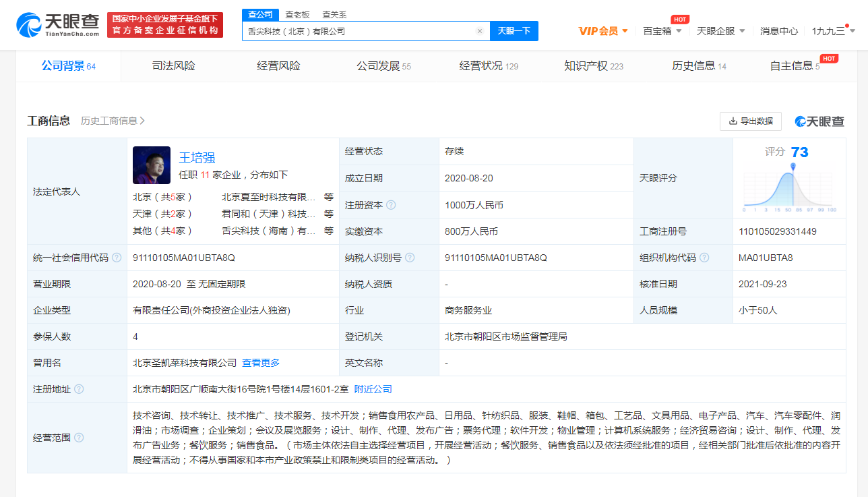Click the 核准日期 value 2021-09-23
This screenshot has width=868, height=497.
coord(763,284)
